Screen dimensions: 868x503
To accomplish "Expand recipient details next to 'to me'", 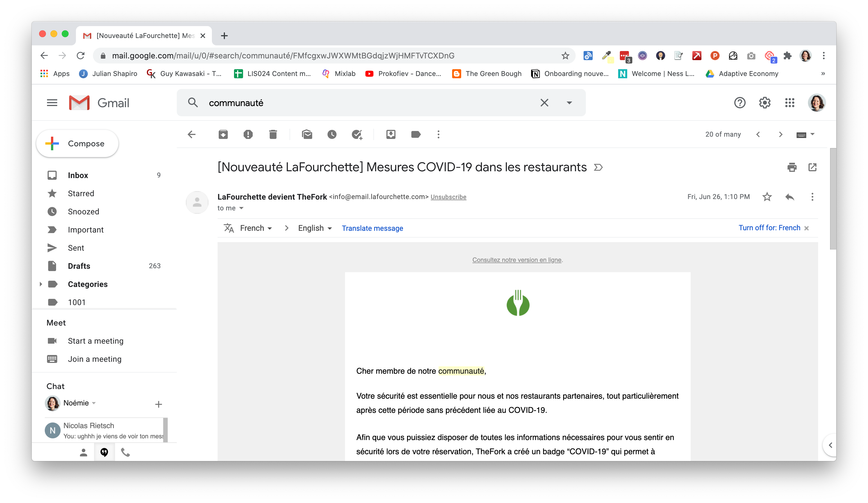I will coord(241,208).
